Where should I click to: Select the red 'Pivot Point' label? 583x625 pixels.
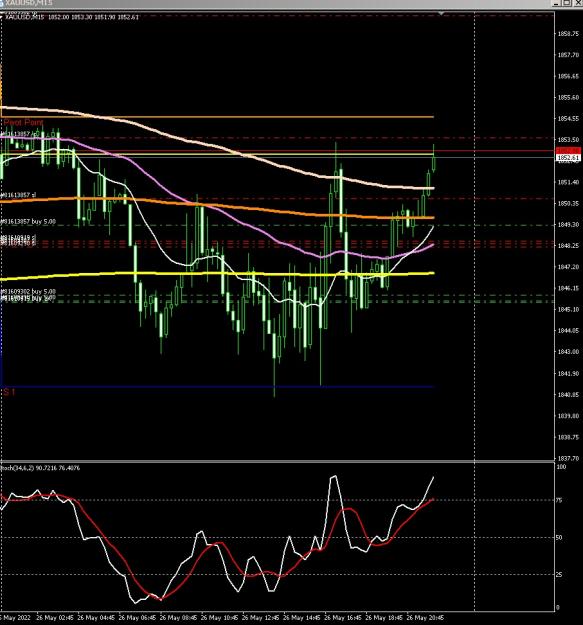click(23, 122)
